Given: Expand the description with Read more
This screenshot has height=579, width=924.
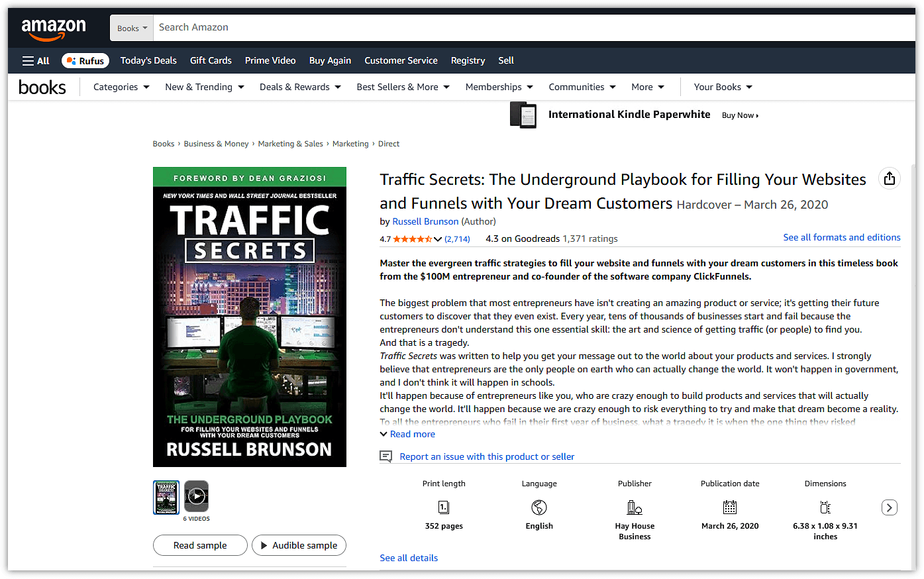Looking at the screenshot, I should pos(407,434).
